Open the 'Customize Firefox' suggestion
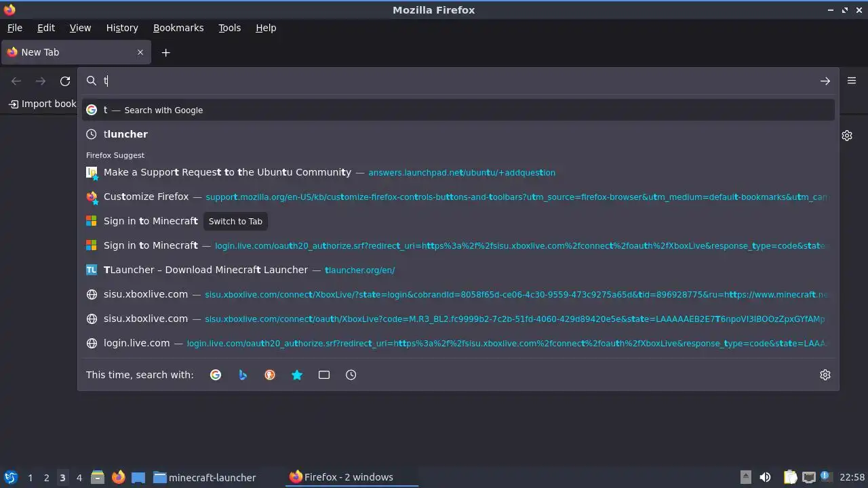 click(x=458, y=197)
